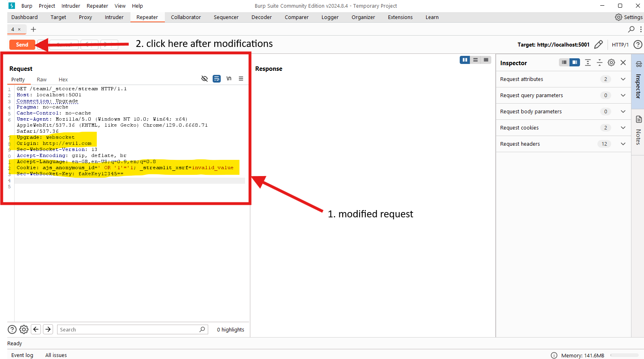Close the Inspector panel

pyautogui.click(x=623, y=62)
